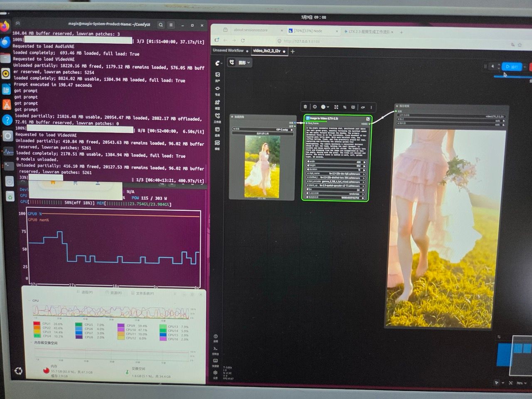Viewport: 532px width, 399px height.
Task: Click the prompt text box in Image to Video node
Action: click(x=336, y=142)
